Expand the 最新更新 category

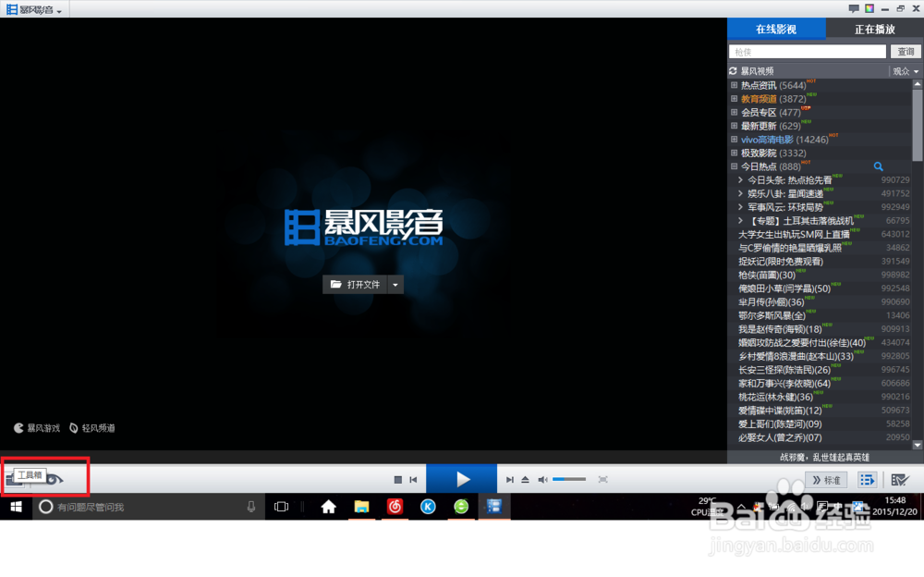(x=735, y=126)
